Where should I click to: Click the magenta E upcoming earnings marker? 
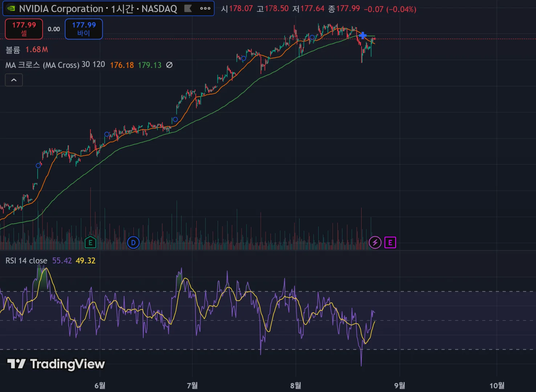click(x=390, y=242)
